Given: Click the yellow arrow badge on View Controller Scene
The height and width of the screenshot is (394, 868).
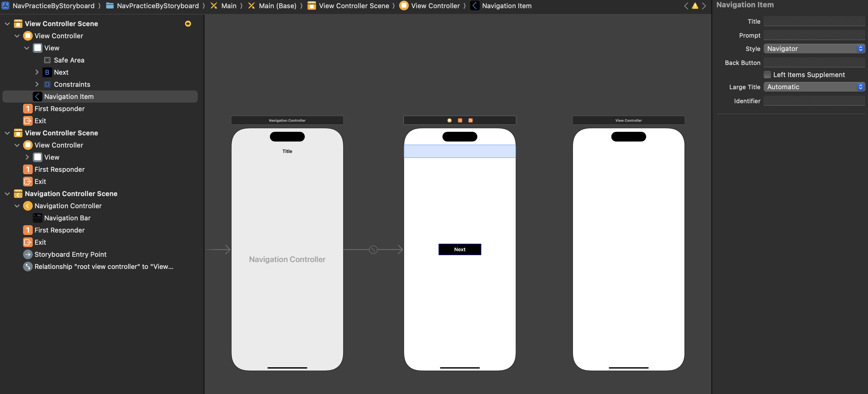Looking at the screenshot, I should 188,24.
